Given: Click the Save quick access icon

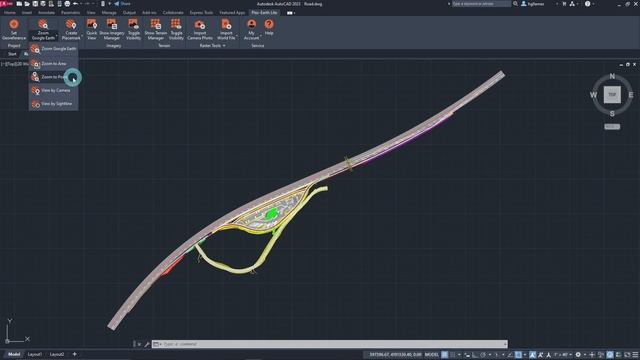Looking at the screenshot, I should 35,4.
